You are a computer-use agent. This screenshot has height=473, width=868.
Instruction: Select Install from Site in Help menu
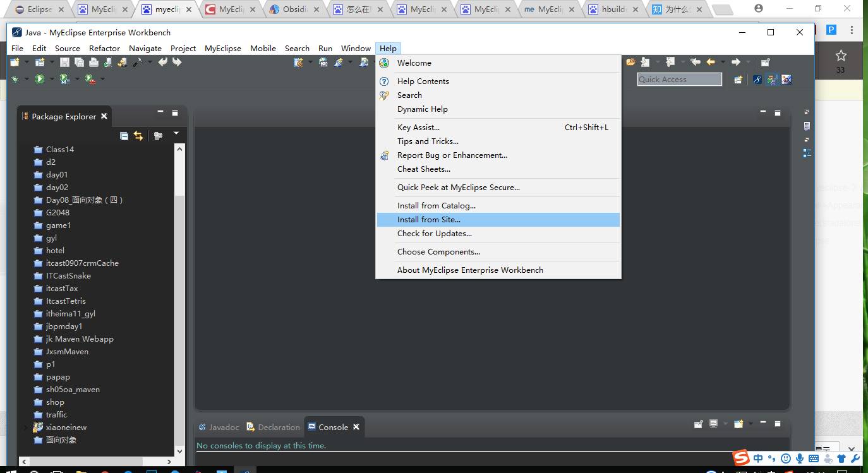498,220
